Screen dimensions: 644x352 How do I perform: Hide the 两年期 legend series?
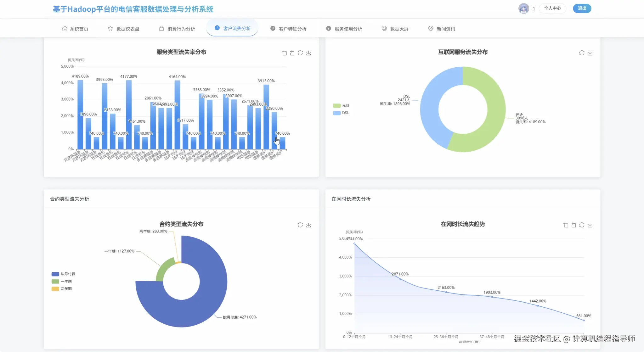62,289
